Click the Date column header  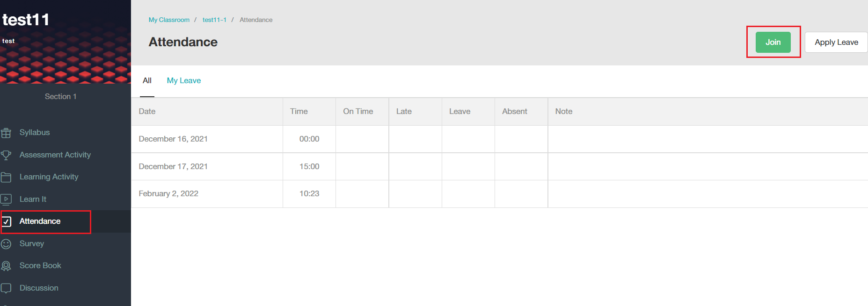coord(147,111)
